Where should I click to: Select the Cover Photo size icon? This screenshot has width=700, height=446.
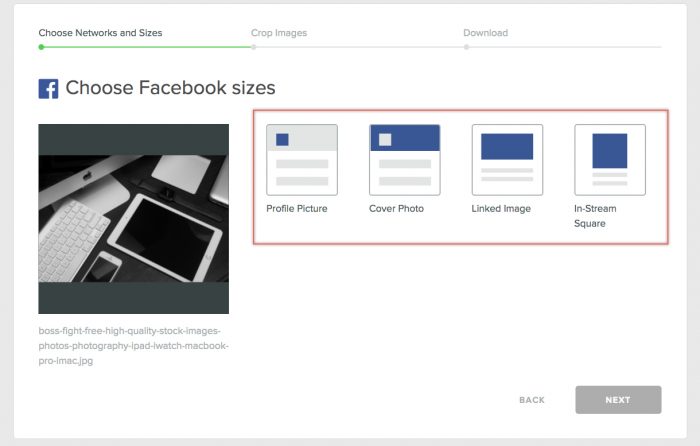tap(404, 159)
